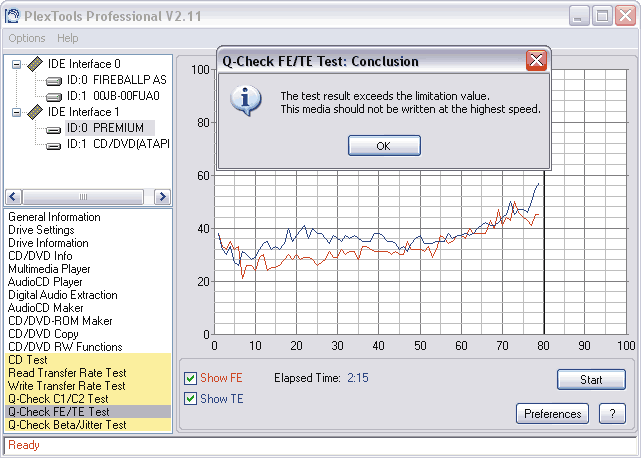Screen dimensions: 641x458
Task: Select Q-Check Beta/Jitter Test
Action: (87, 425)
